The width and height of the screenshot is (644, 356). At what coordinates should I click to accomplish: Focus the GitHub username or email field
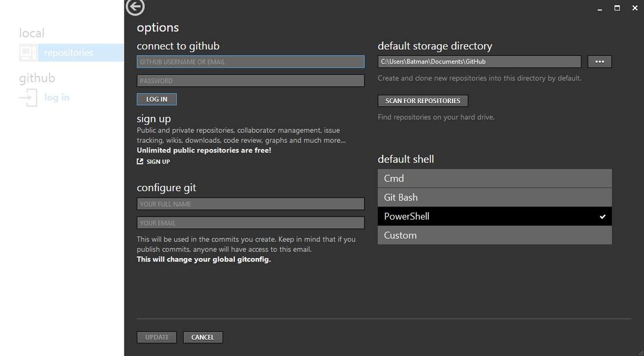(250, 62)
